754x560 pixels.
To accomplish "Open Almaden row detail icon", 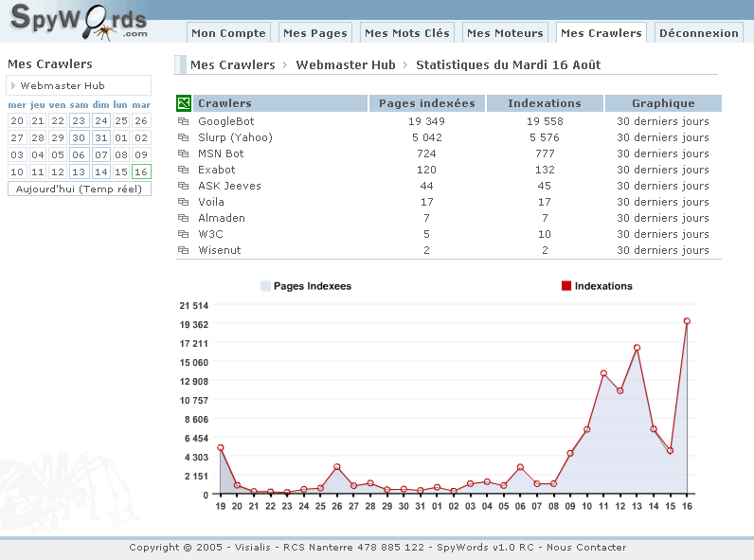I will [x=183, y=218].
